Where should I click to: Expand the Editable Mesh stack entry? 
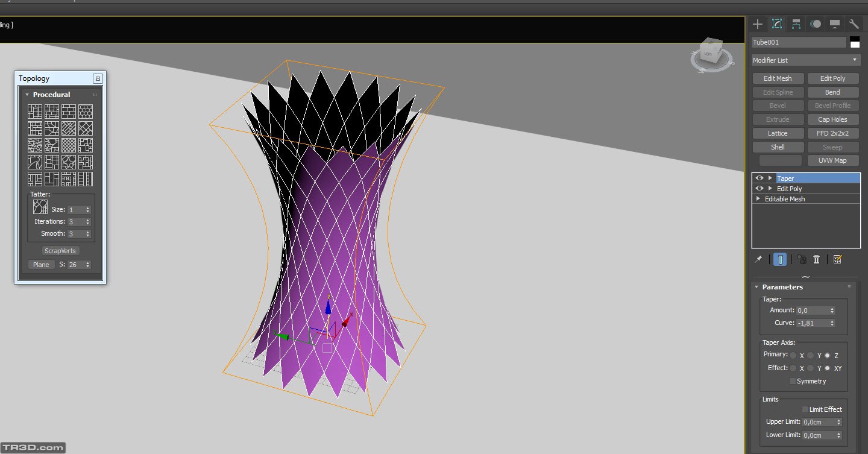pos(758,199)
